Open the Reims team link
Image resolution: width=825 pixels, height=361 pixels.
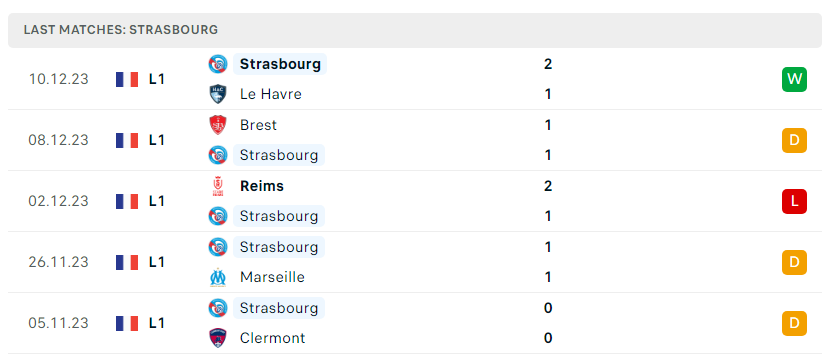coord(261,186)
